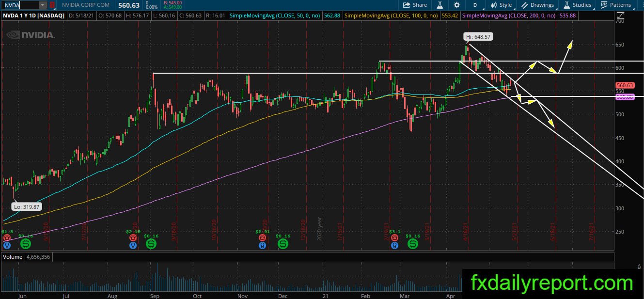Open the Drawings menu
The width and height of the screenshot is (644, 299).
click(538, 5)
